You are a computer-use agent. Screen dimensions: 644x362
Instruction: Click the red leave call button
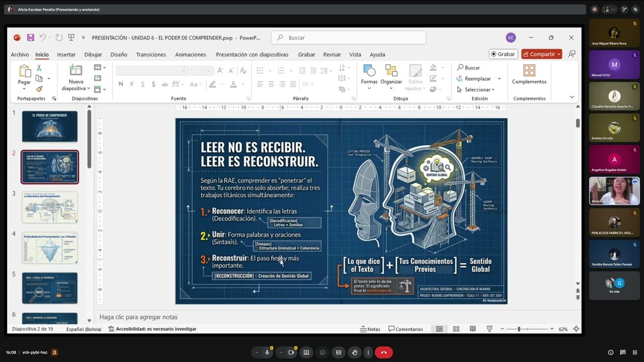383,352
